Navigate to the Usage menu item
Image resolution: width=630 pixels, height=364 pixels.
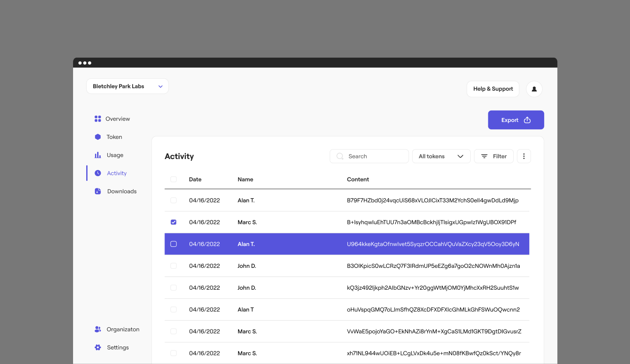tap(115, 155)
